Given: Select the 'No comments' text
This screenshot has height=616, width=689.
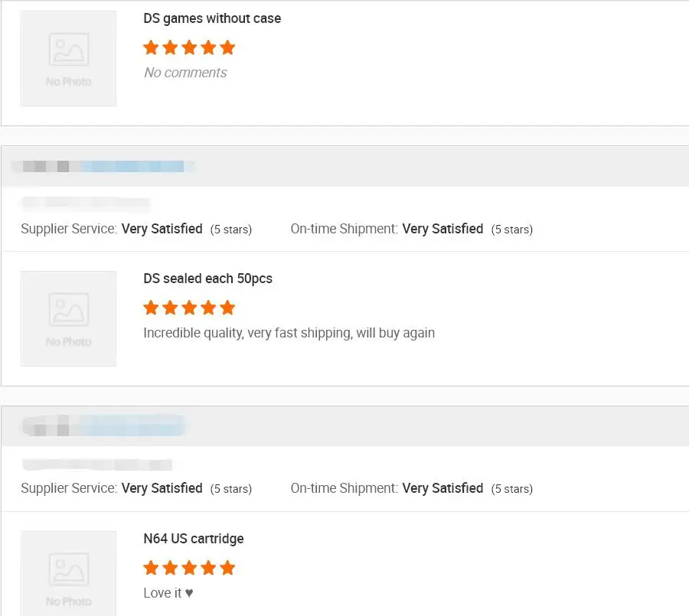Looking at the screenshot, I should click(x=185, y=73).
